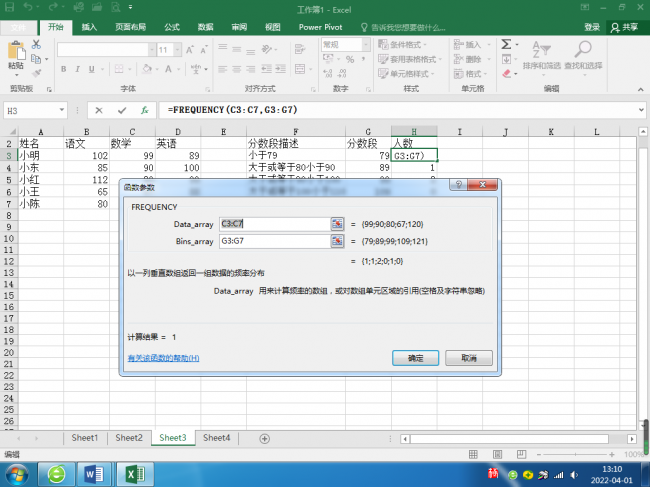The height and width of the screenshot is (487, 650).
Task: Collapse dialog via Data_array range selector icon
Action: 337,224
